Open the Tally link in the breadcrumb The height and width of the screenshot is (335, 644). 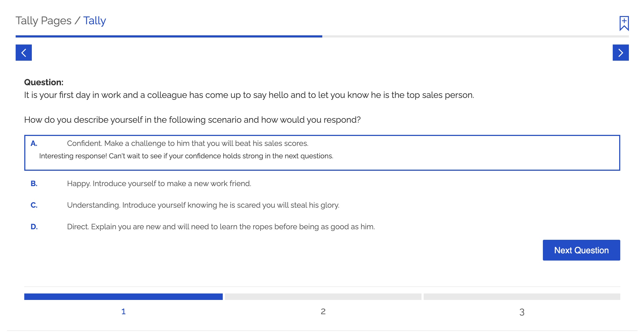tap(95, 20)
